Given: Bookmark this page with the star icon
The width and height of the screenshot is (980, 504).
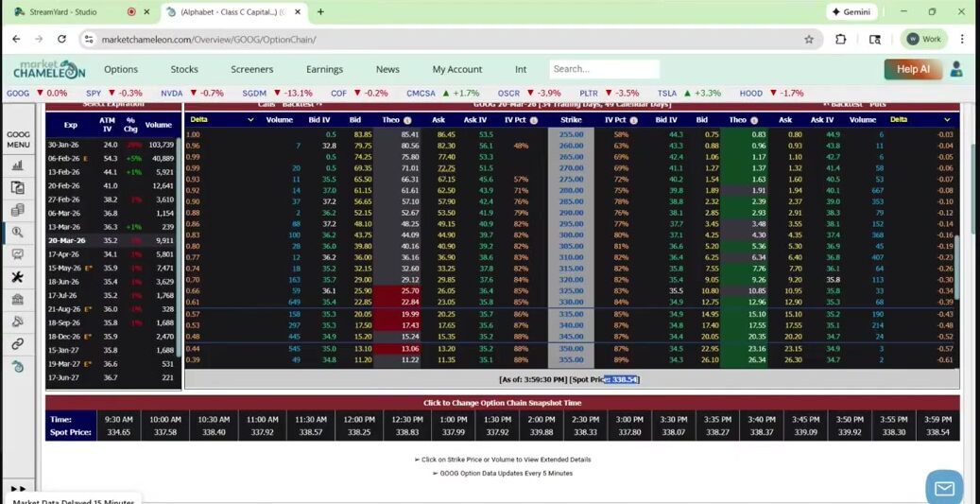Looking at the screenshot, I should tap(809, 40).
